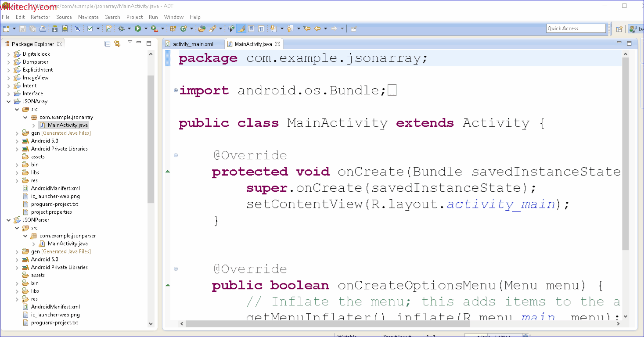Click the New Java Class icon
The width and height of the screenshot is (644, 337).
[183, 29]
